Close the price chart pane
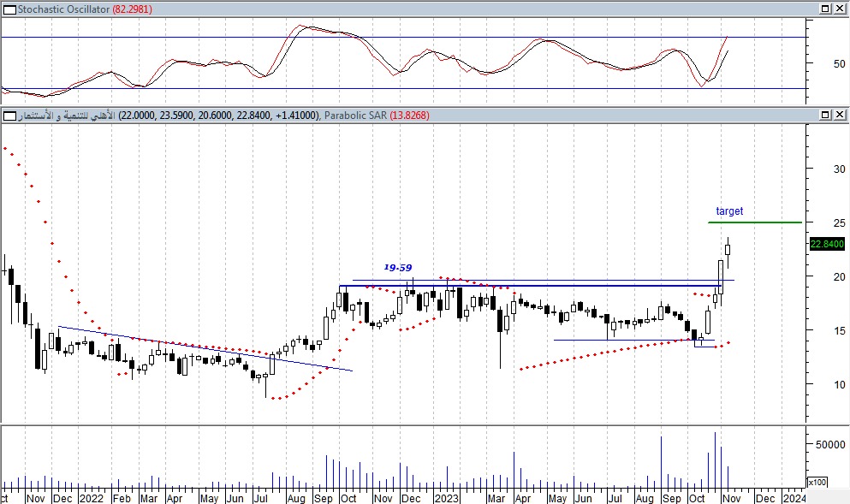Image resolution: width=850 pixels, height=504 pixels. pos(841,116)
